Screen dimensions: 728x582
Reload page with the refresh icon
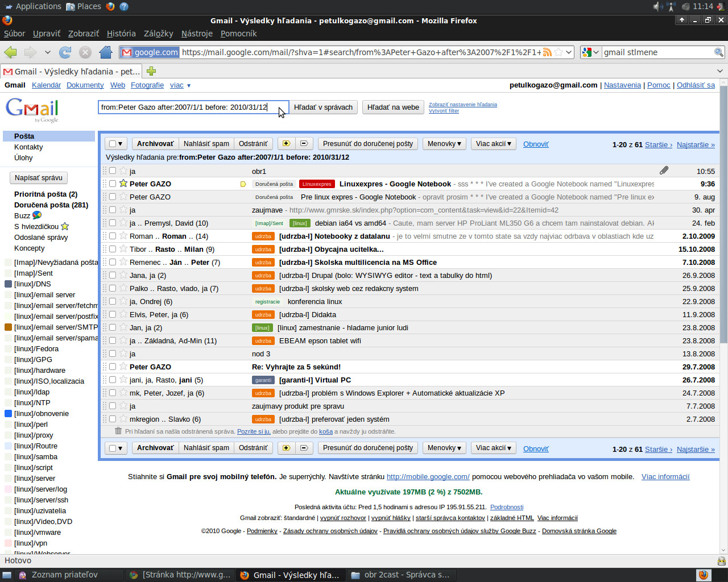pyautogui.click(x=65, y=52)
